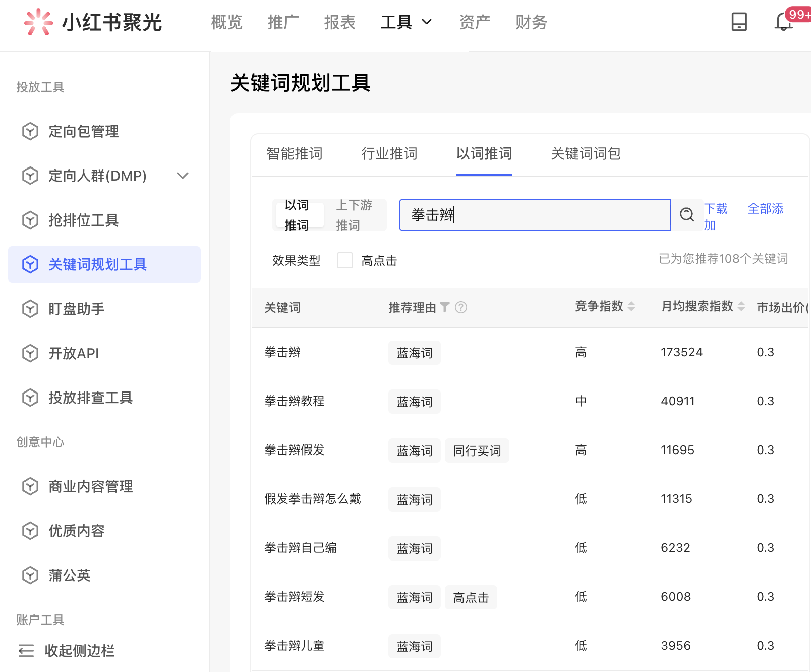Open the 概览 nav item
The width and height of the screenshot is (811, 672).
click(x=227, y=22)
